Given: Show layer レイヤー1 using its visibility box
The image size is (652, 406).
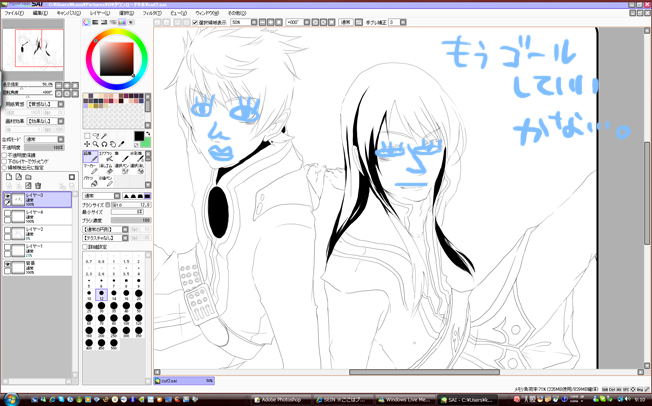Looking at the screenshot, I should pyautogui.click(x=7, y=247).
